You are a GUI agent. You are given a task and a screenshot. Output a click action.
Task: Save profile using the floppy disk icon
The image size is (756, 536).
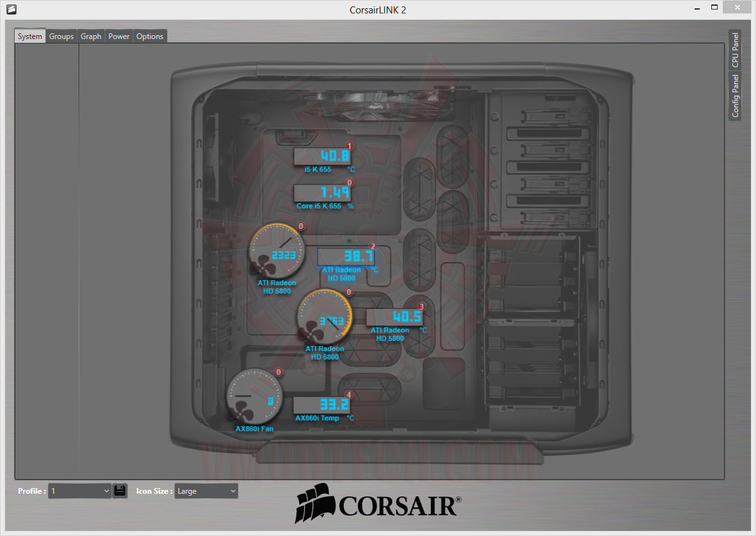tap(120, 491)
